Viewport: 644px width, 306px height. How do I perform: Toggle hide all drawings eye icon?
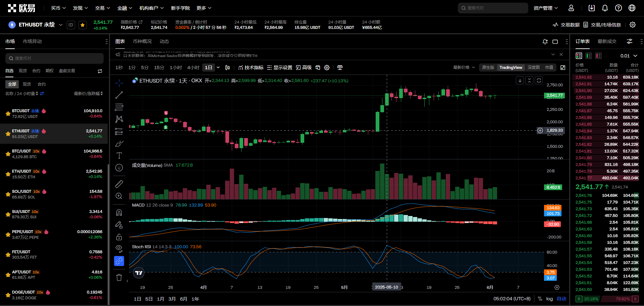pyautogui.click(x=119, y=249)
